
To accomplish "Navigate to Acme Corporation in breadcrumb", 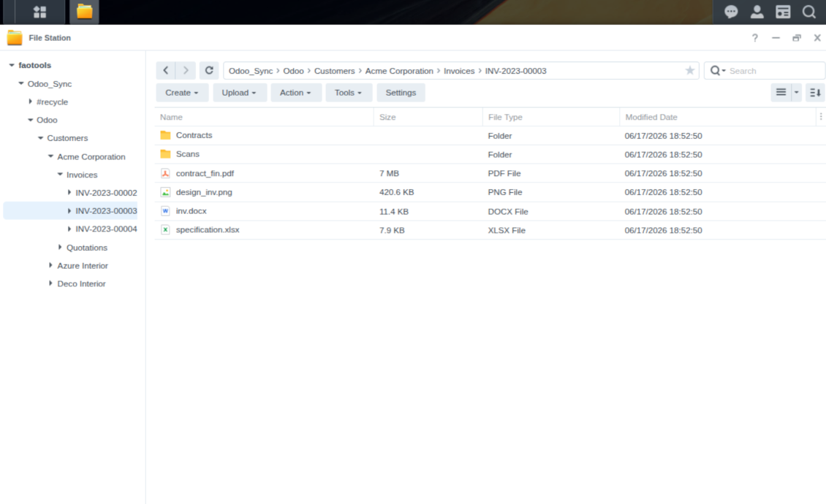I will [x=399, y=71].
